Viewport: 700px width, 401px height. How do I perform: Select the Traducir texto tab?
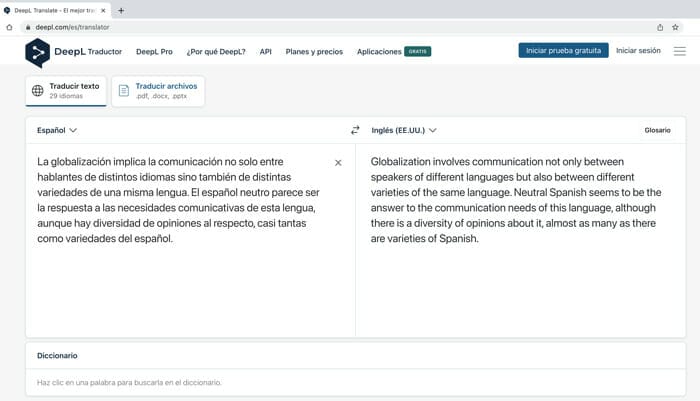point(66,91)
